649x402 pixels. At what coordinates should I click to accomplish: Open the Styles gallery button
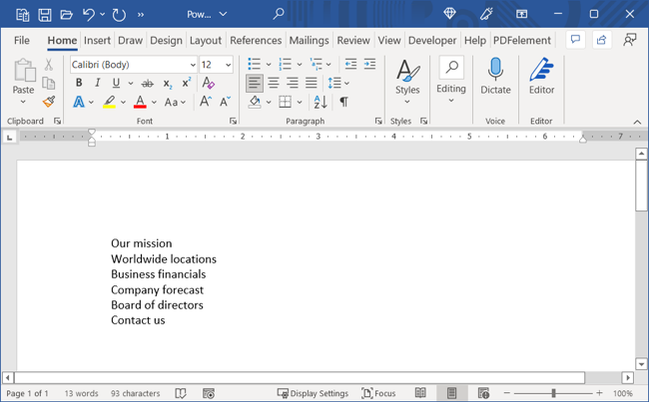[407, 81]
